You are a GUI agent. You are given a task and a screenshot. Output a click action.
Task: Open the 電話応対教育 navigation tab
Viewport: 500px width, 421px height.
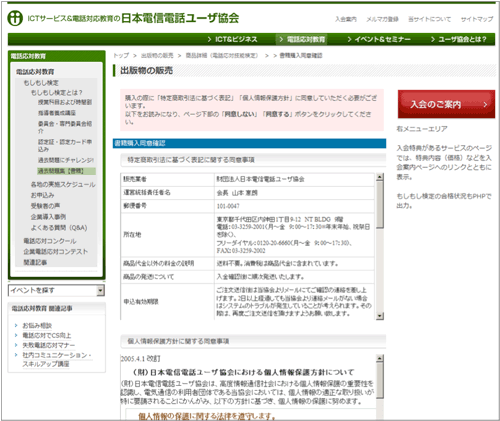coord(302,39)
